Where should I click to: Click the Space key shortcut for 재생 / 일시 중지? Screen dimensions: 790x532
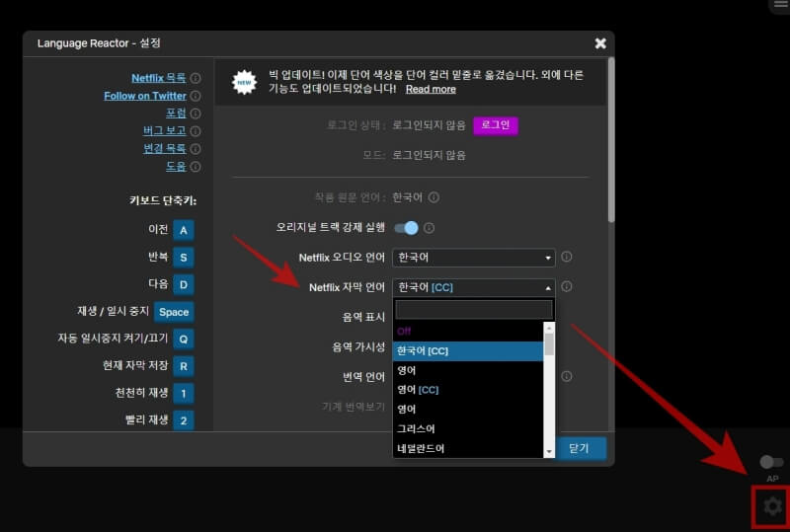click(x=174, y=312)
